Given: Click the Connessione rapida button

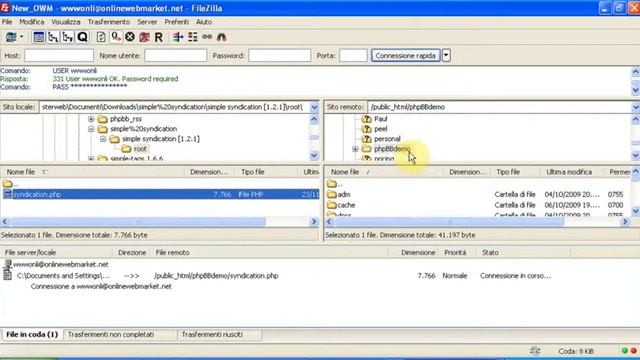Looking at the screenshot, I should (406, 55).
